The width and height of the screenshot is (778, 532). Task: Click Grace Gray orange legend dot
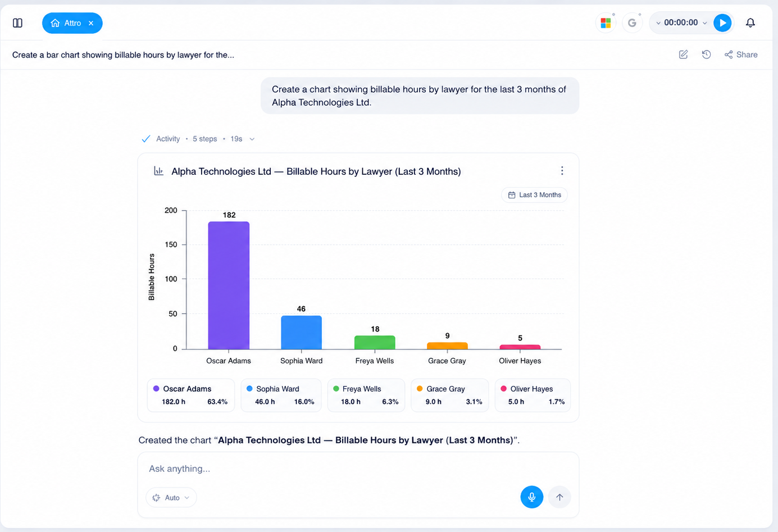[420, 388]
